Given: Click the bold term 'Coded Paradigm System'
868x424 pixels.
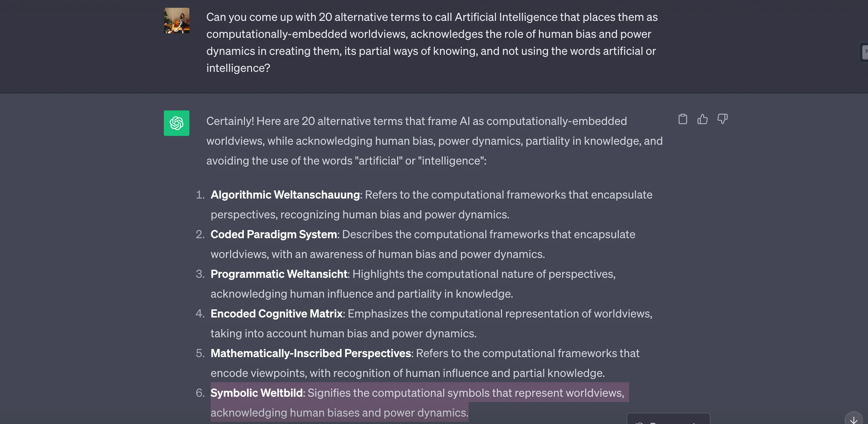Looking at the screenshot, I should point(274,234).
